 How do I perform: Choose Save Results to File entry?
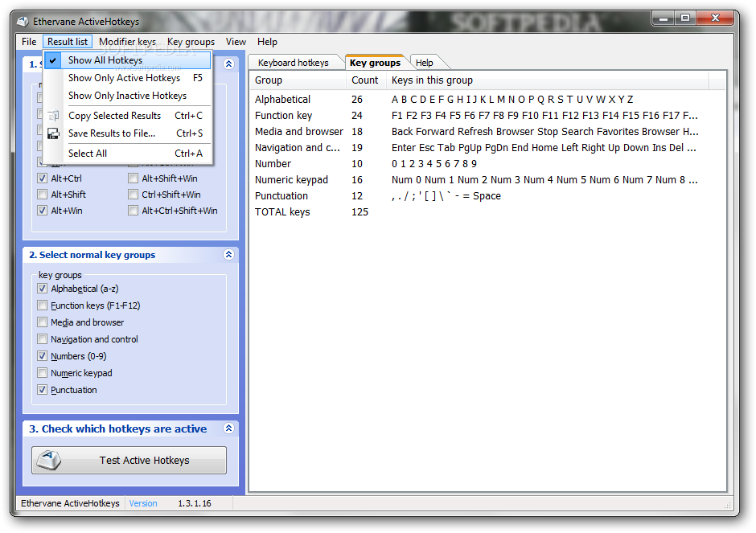128,133
